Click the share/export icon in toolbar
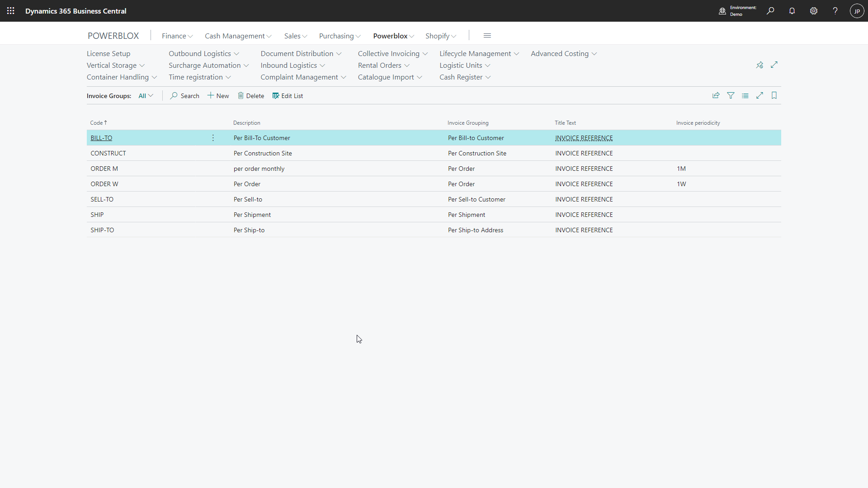This screenshot has width=868, height=488. 715,95
